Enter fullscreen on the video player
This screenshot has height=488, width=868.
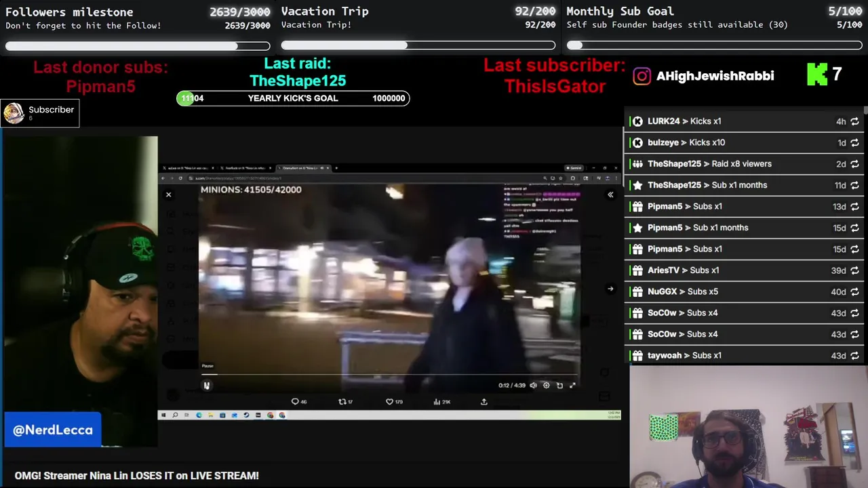pyautogui.click(x=572, y=385)
